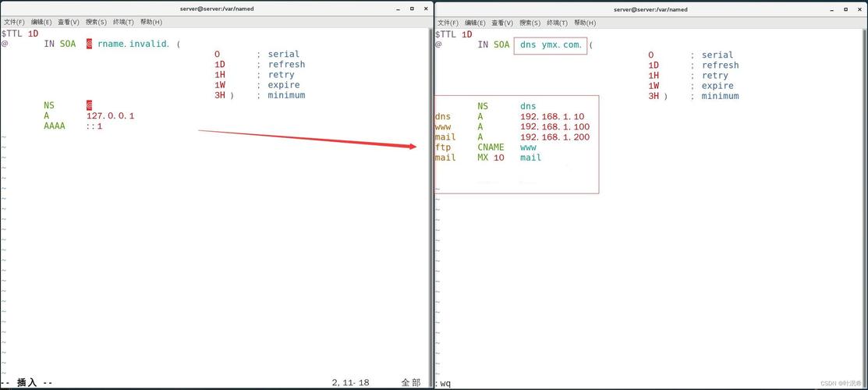Click the 1W expire value in right terminal
Screen dimensions: 868x390
pos(654,86)
